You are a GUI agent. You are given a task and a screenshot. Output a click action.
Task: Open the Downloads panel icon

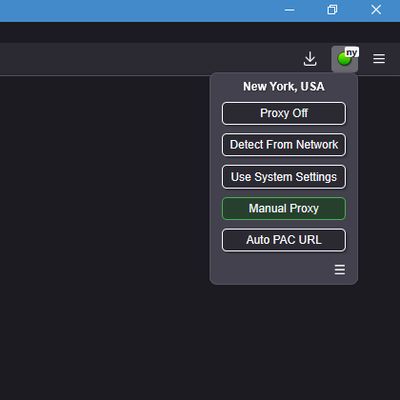[310, 59]
